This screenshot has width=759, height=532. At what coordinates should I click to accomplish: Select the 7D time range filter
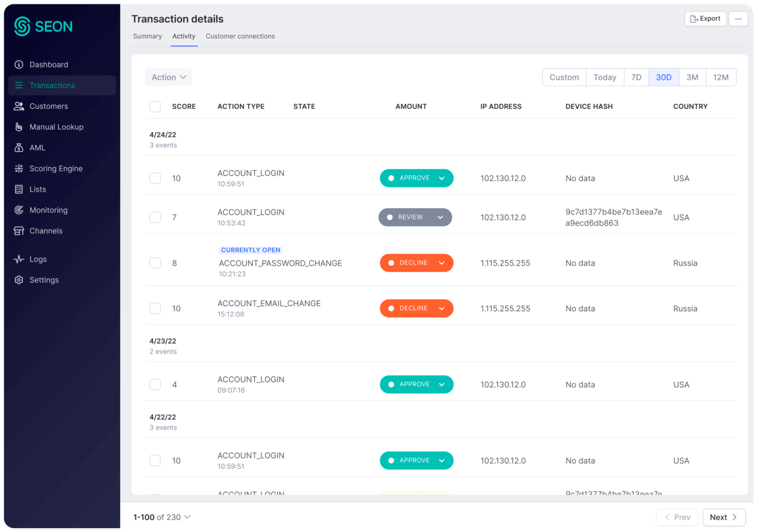point(636,77)
